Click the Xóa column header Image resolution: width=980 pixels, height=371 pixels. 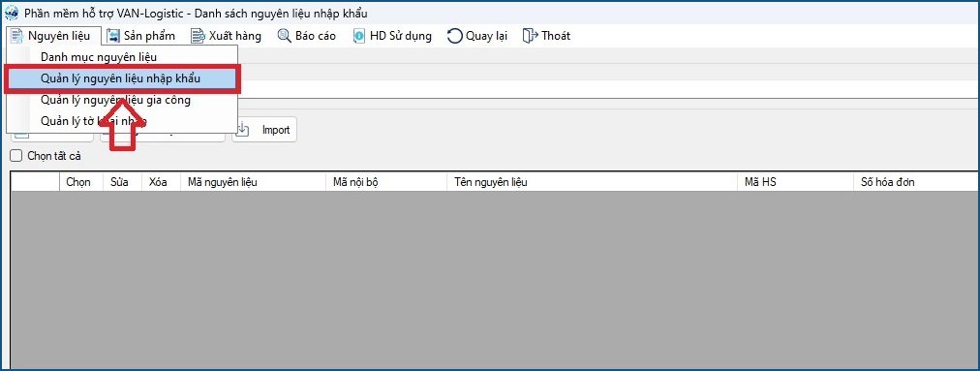coord(161,182)
